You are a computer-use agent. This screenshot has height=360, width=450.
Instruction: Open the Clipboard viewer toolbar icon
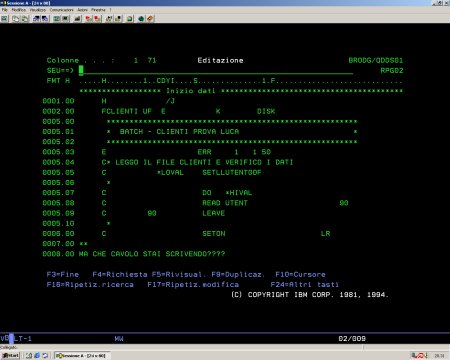[x=130, y=19]
